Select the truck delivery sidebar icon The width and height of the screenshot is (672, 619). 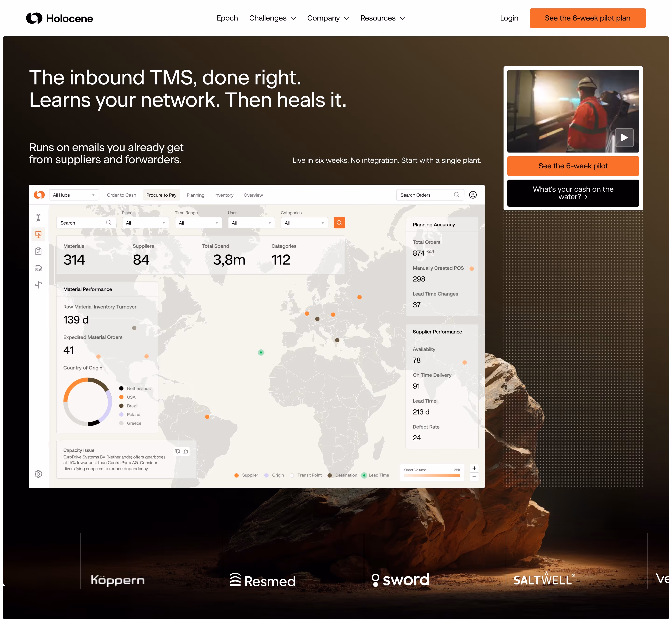pyautogui.click(x=38, y=268)
